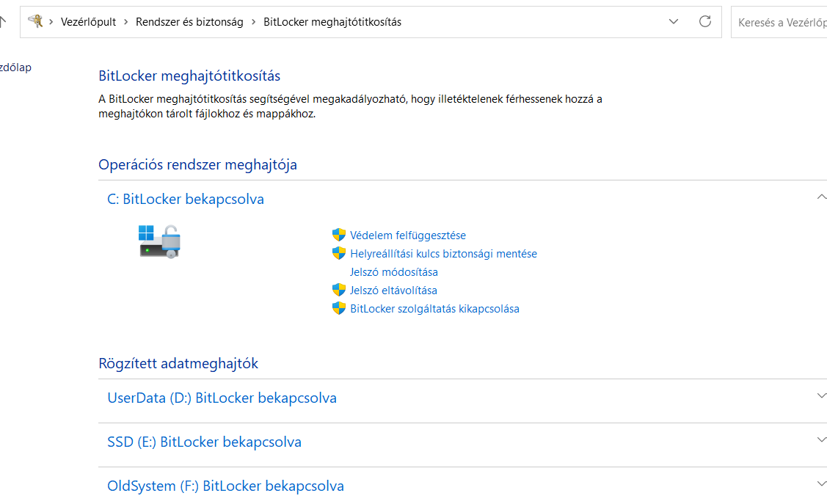827x504 pixels.
Task: Click the shield icon beside Helyreállítási kulcs biztonsági mentése
Action: coord(339,253)
